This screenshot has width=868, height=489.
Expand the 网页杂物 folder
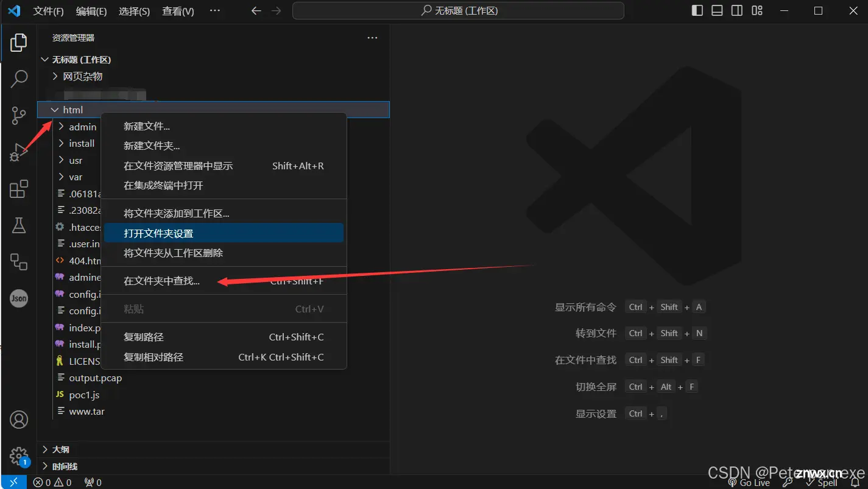(x=213, y=77)
